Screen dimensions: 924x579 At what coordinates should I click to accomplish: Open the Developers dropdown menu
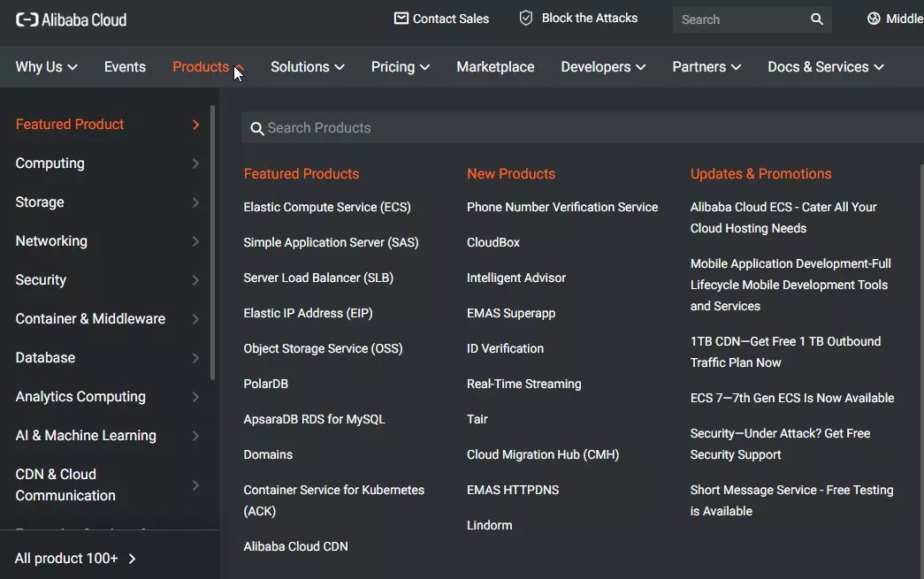pyautogui.click(x=603, y=66)
